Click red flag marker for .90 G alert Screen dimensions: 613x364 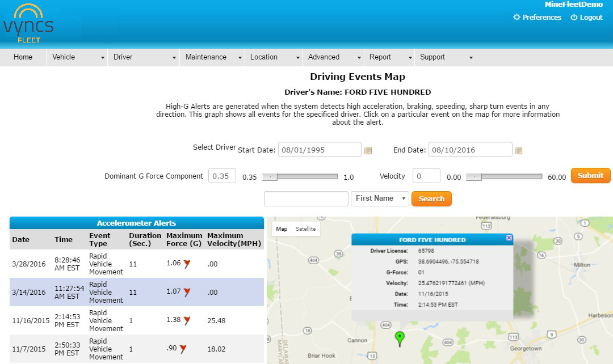coord(183,349)
